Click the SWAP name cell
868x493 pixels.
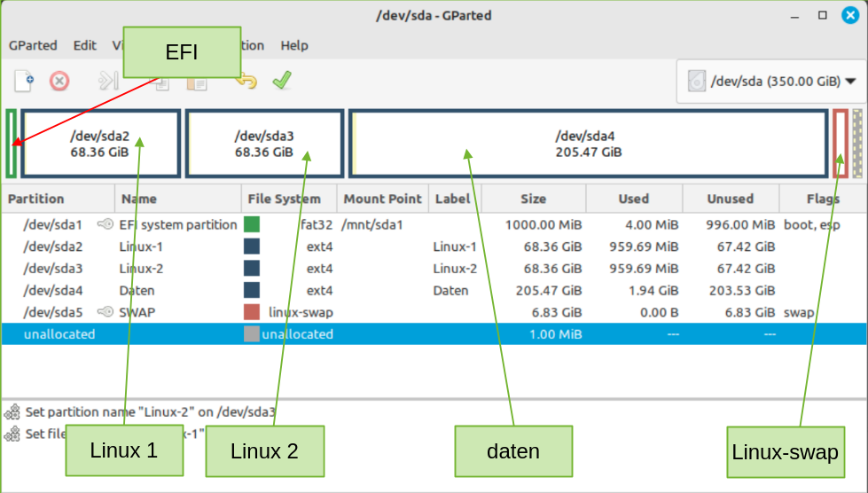tap(137, 312)
